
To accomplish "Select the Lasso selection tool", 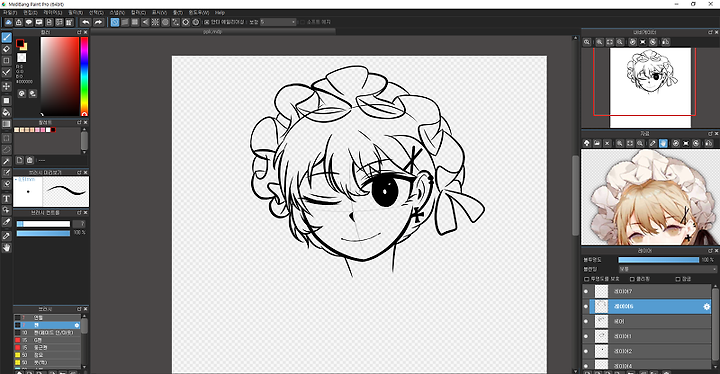I will (x=6, y=149).
